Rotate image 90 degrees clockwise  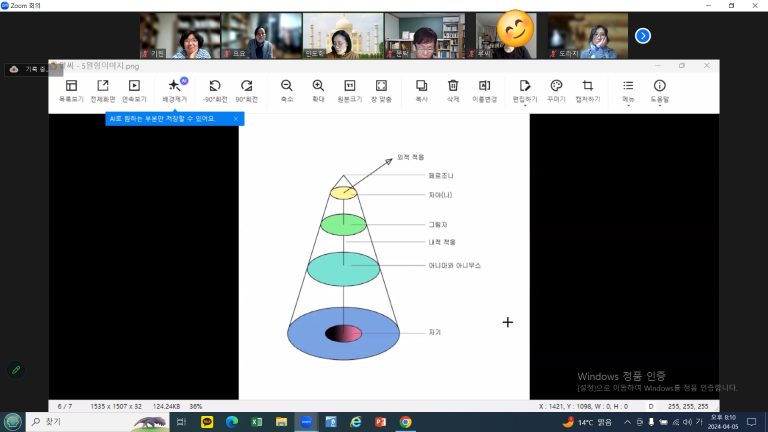(246, 90)
